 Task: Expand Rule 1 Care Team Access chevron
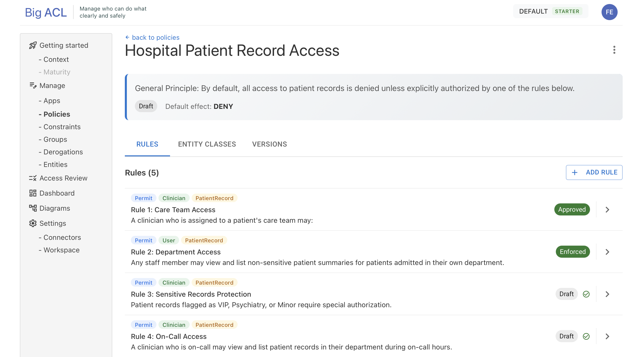click(x=607, y=210)
